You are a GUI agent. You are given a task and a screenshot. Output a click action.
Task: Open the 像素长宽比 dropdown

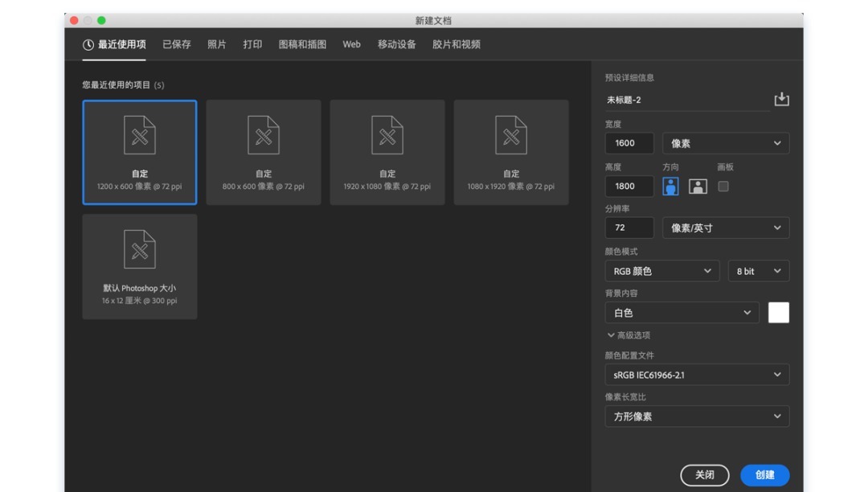click(697, 416)
